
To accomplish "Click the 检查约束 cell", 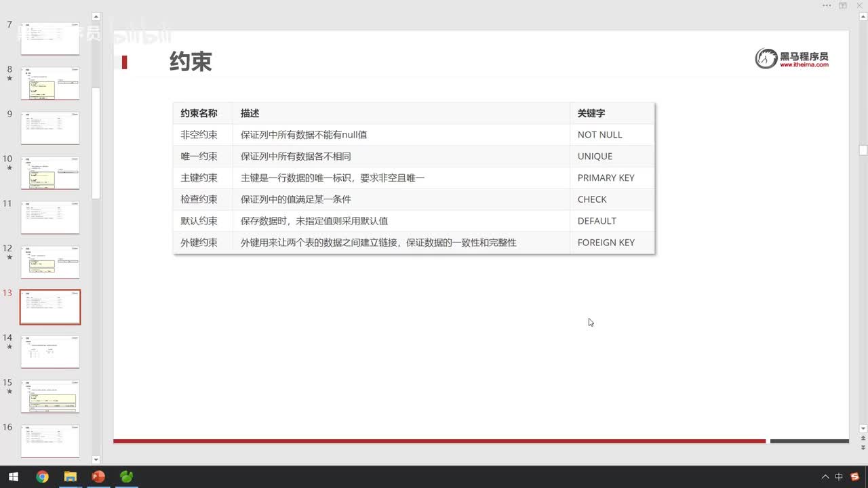I will [203, 199].
